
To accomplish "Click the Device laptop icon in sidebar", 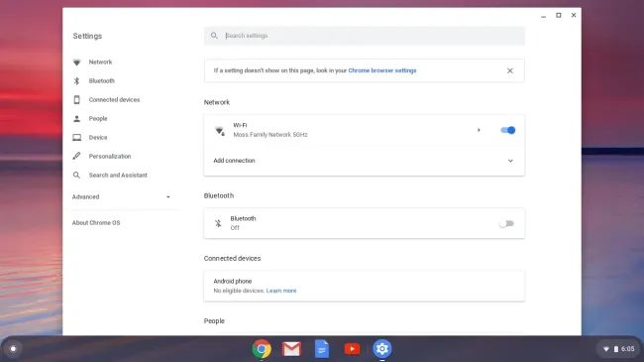I will point(77,138).
